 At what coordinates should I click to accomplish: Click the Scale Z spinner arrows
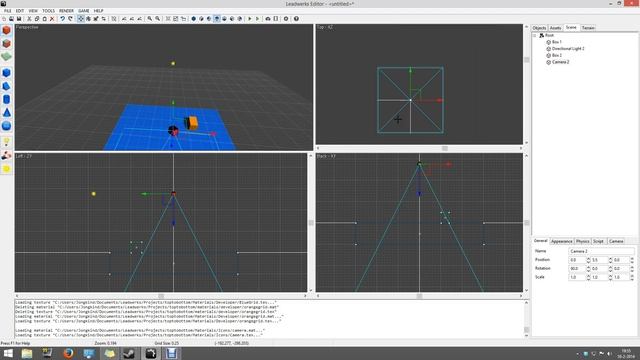pos(632,277)
